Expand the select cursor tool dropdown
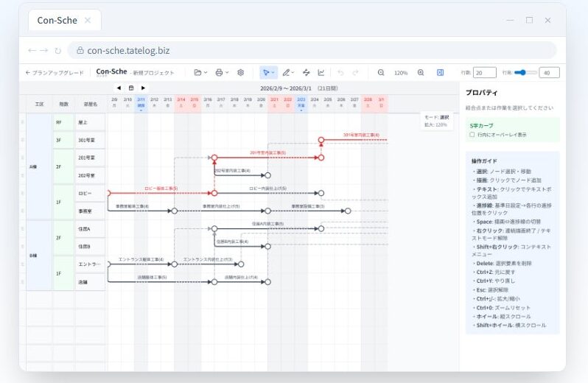 pos(268,72)
